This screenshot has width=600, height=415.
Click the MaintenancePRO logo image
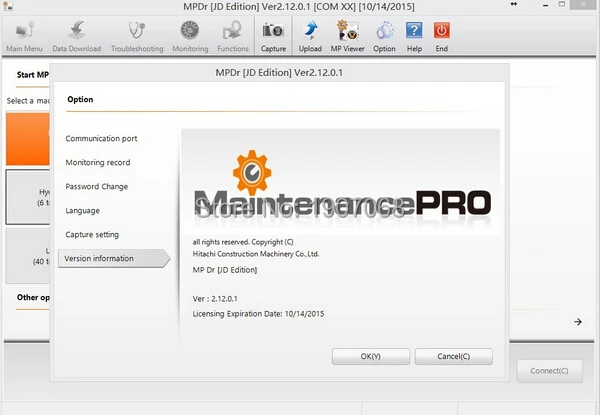[341, 182]
